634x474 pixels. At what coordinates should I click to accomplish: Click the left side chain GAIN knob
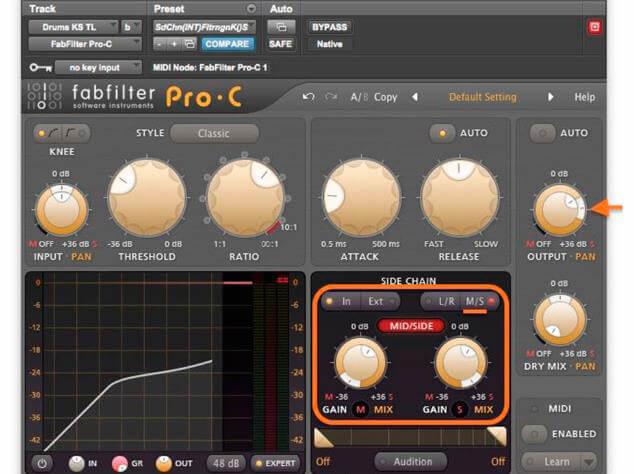(361, 363)
